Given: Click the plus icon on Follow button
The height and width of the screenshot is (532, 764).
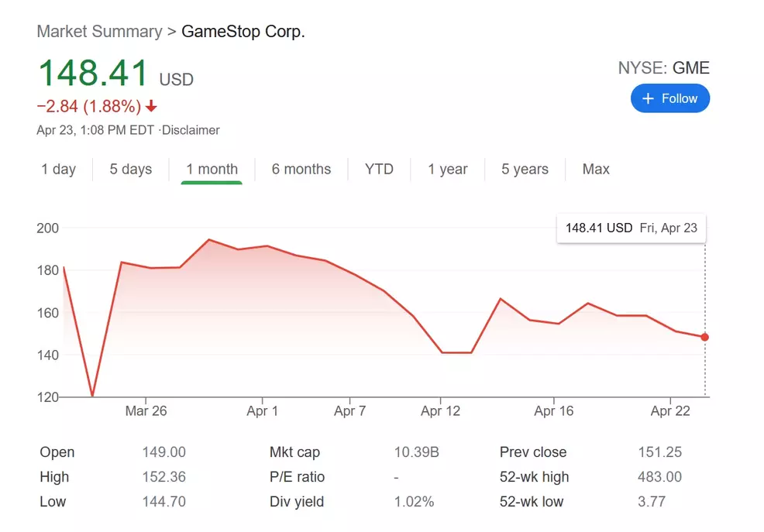Looking at the screenshot, I should pyautogui.click(x=649, y=98).
